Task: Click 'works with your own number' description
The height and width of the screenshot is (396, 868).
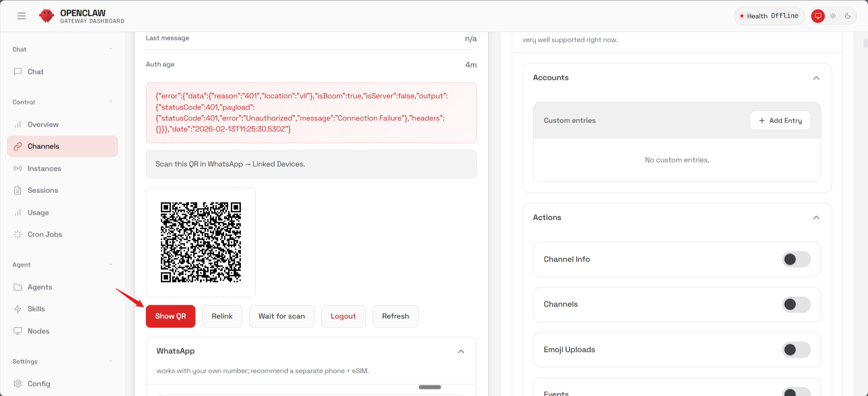Action: click(263, 371)
